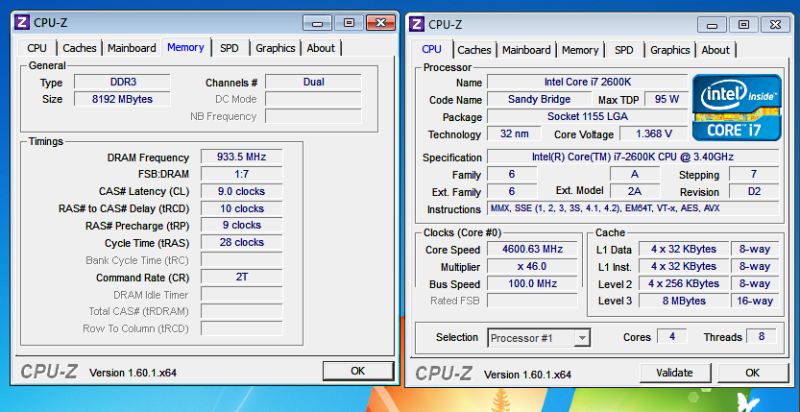Switch to Mainboard tab in left window
This screenshot has height=412, width=800.
pyautogui.click(x=132, y=48)
